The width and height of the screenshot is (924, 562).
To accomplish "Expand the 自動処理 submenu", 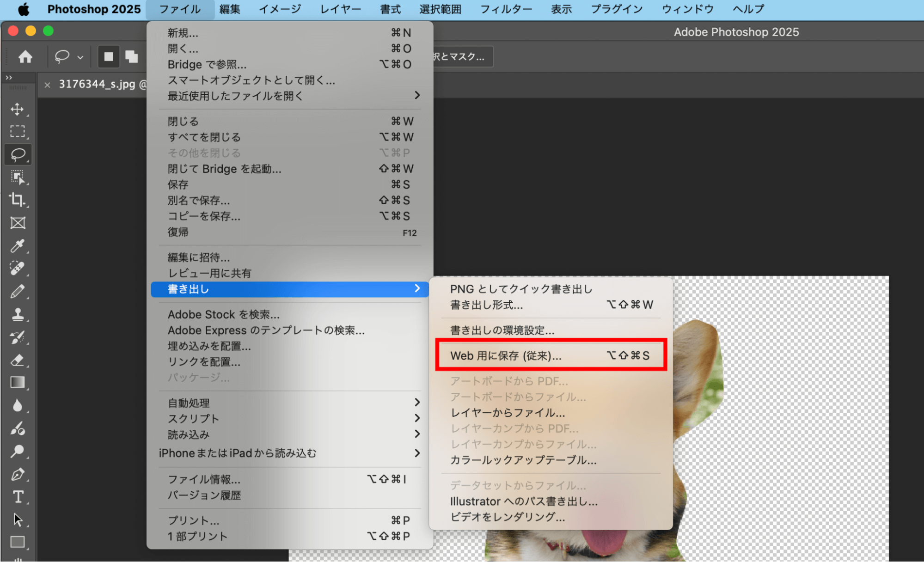I will click(290, 403).
